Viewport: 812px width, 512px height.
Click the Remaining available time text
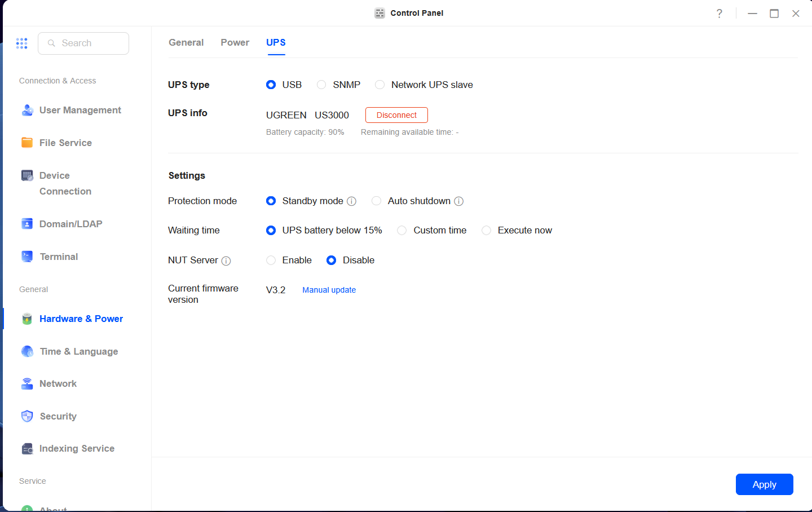pos(409,132)
